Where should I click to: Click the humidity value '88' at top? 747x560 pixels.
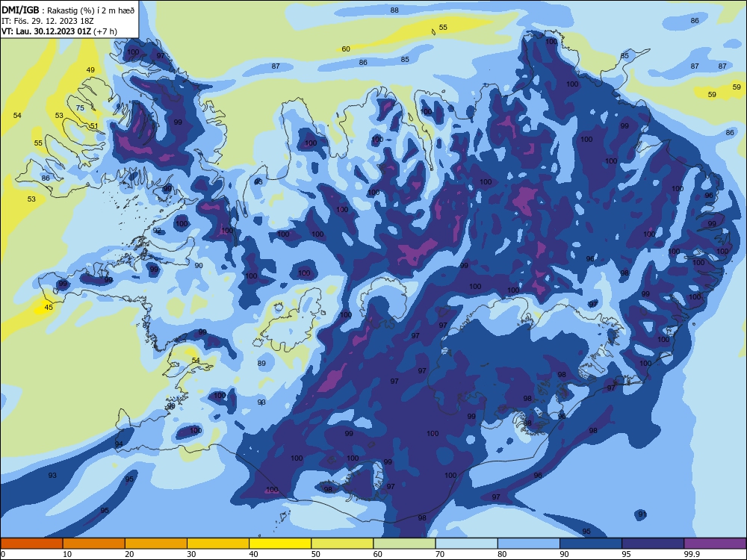point(394,10)
